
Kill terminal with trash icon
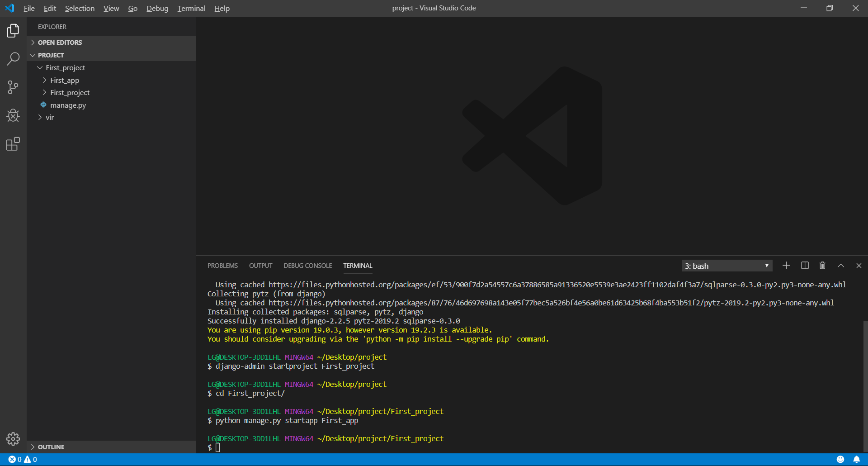pyautogui.click(x=822, y=266)
